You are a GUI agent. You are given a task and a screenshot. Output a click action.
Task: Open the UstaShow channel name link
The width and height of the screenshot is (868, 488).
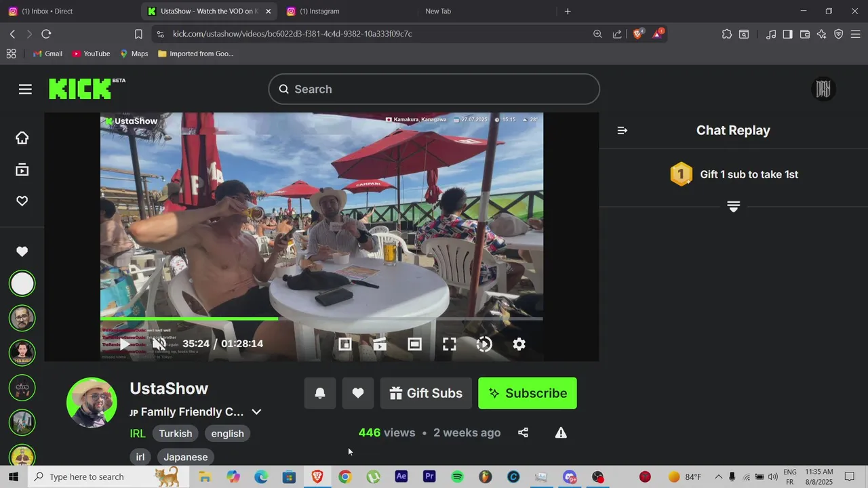coord(169,388)
